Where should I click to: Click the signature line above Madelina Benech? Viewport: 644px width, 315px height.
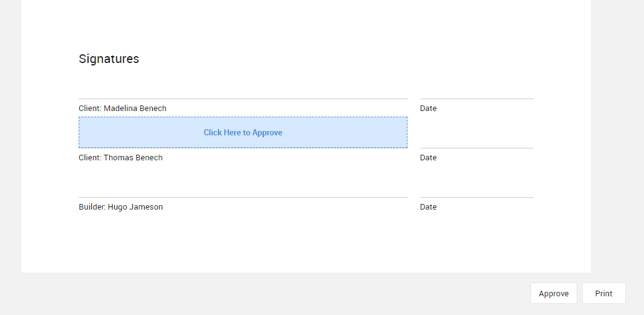pyautogui.click(x=243, y=99)
